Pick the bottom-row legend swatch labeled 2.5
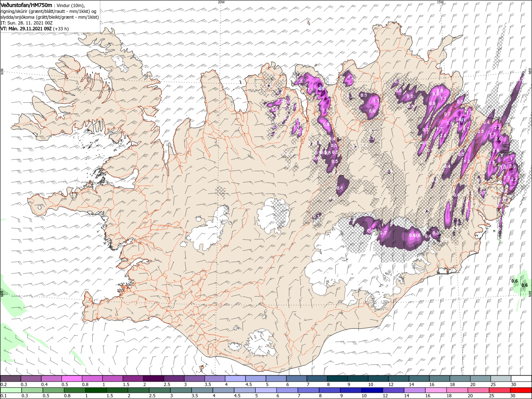Screen dimensions: 532x399 click(160, 390)
